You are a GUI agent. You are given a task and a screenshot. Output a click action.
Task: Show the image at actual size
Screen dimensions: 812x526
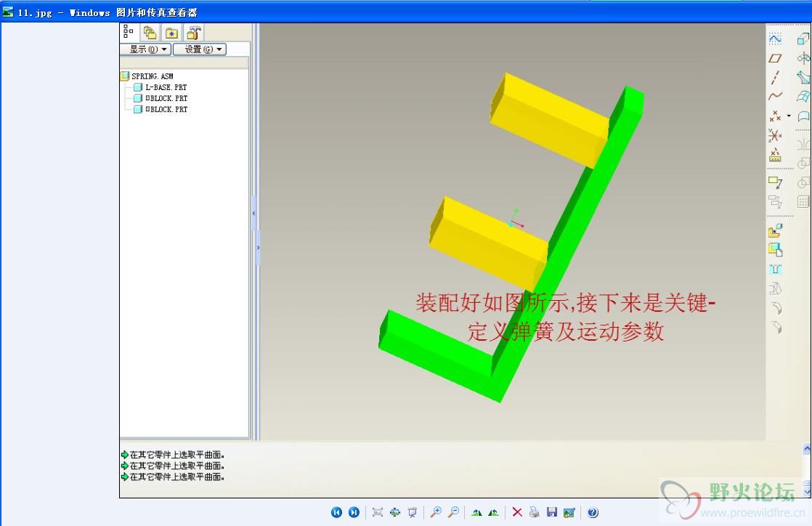pyautogui.click(x=395, y=512)
